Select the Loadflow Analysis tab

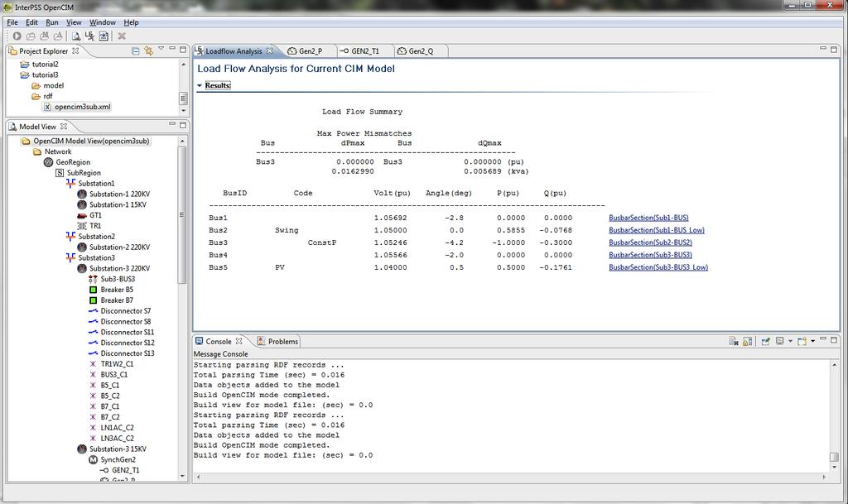(x=233, y=50)
